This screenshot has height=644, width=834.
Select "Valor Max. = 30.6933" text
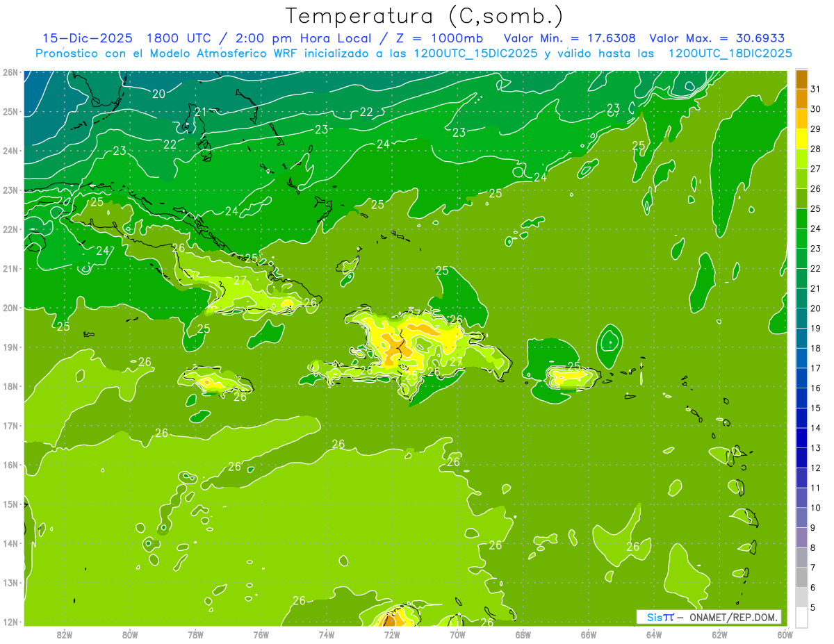pyautogui.click(x=717, y=38)
